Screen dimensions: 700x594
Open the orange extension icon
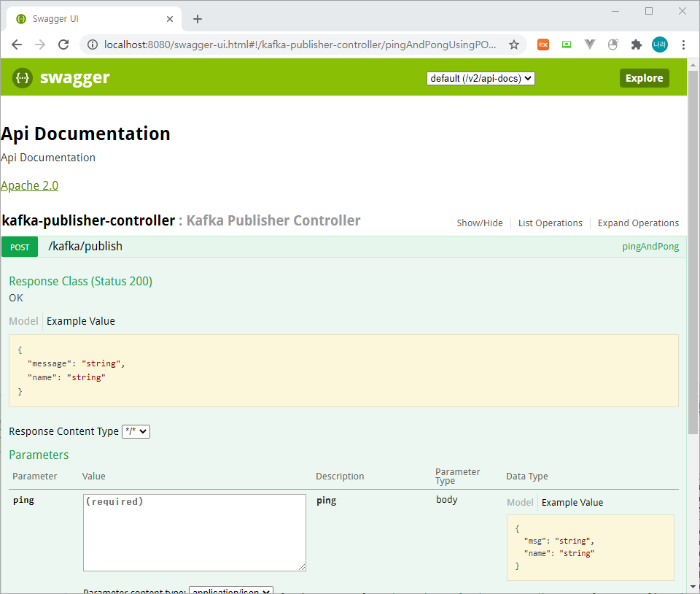(x=542, y=45)
